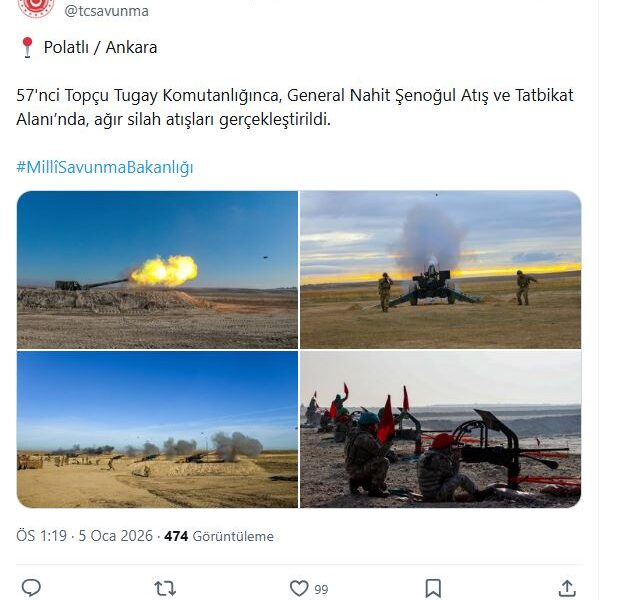Open the @tcsavunma handle link
The height and width of the screenshot is (600, 620).
pyautogui.click(x=106, y=11)
